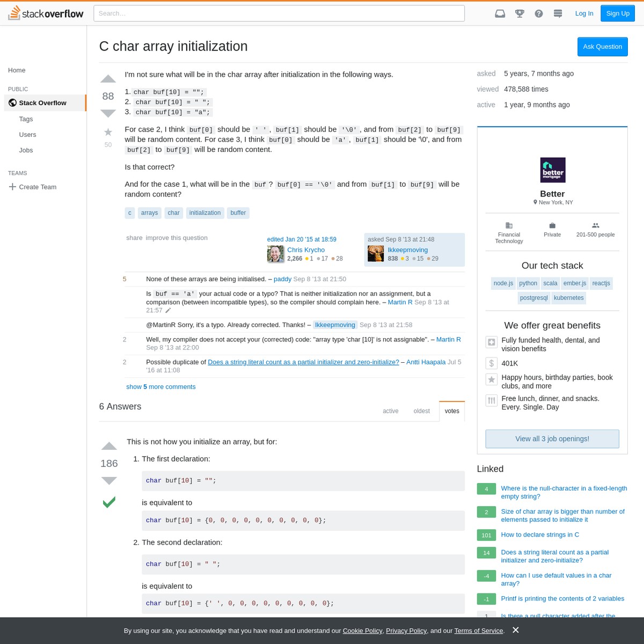Open the possible duplicate question link
This screenshot has width=644, height=644.
point(303,362)
